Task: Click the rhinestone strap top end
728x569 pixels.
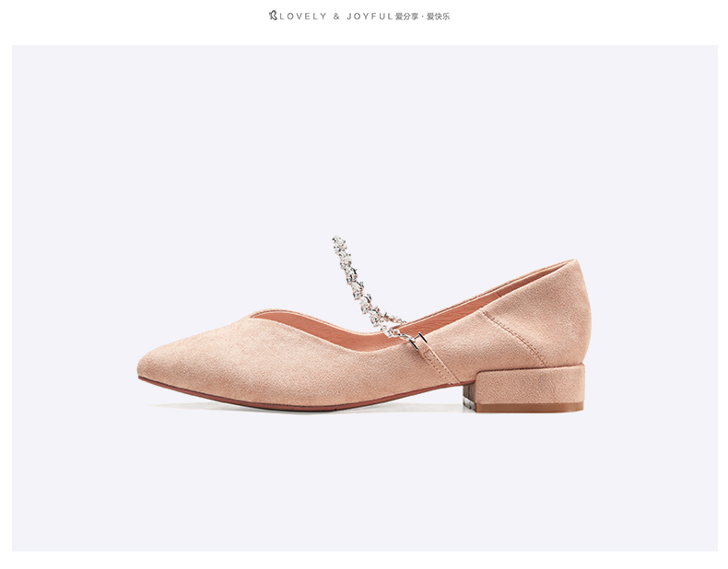Action: click(338, 242)
